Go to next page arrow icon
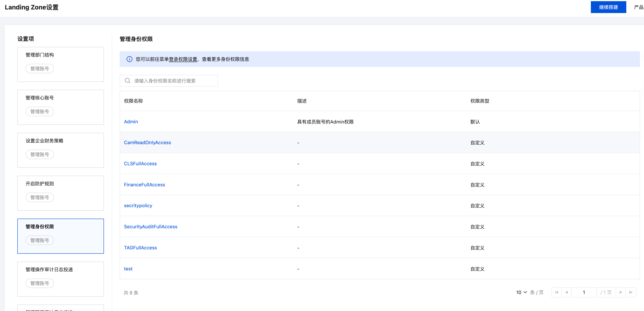The height and width of the screenshot is (311, 644). (621, 292)
